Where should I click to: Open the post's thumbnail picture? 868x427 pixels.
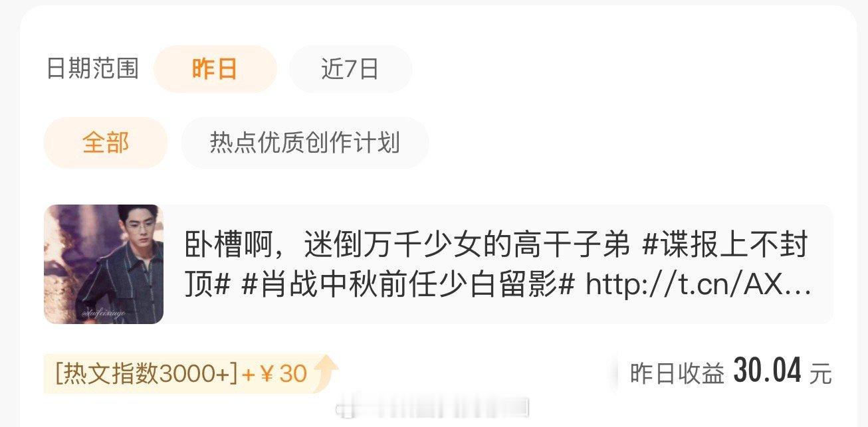click(104, 264)
